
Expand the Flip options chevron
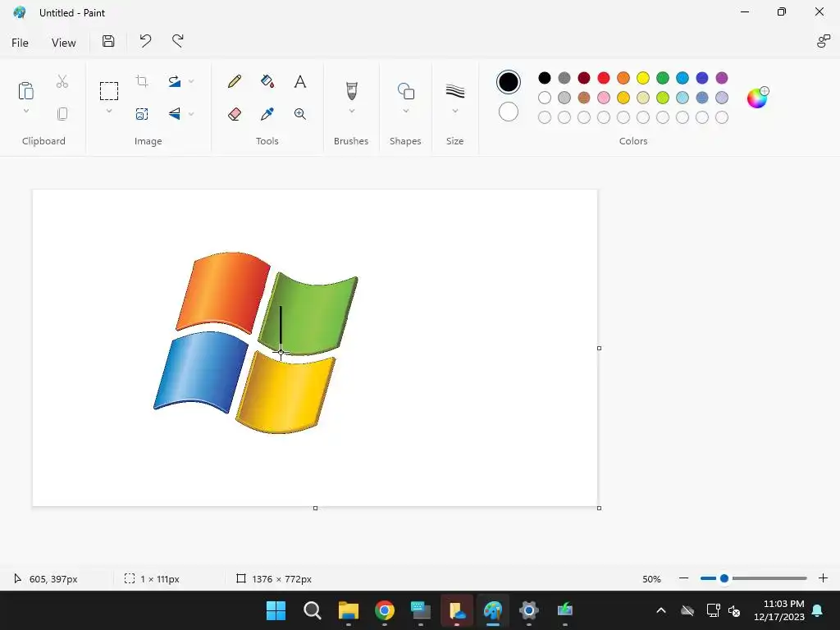click(191, 113)
